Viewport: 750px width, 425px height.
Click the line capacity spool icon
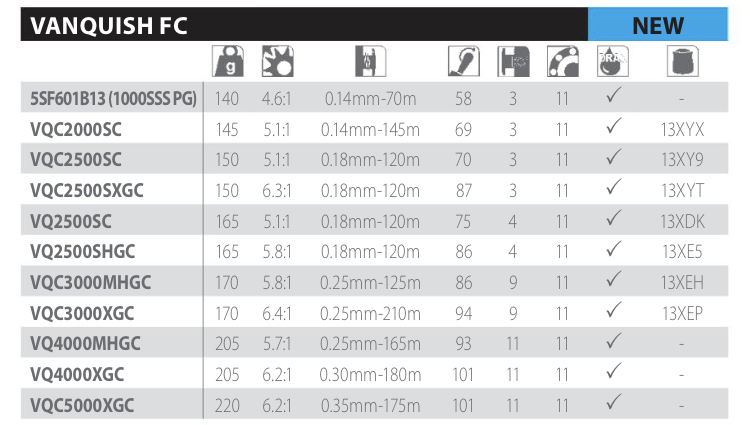370,63
